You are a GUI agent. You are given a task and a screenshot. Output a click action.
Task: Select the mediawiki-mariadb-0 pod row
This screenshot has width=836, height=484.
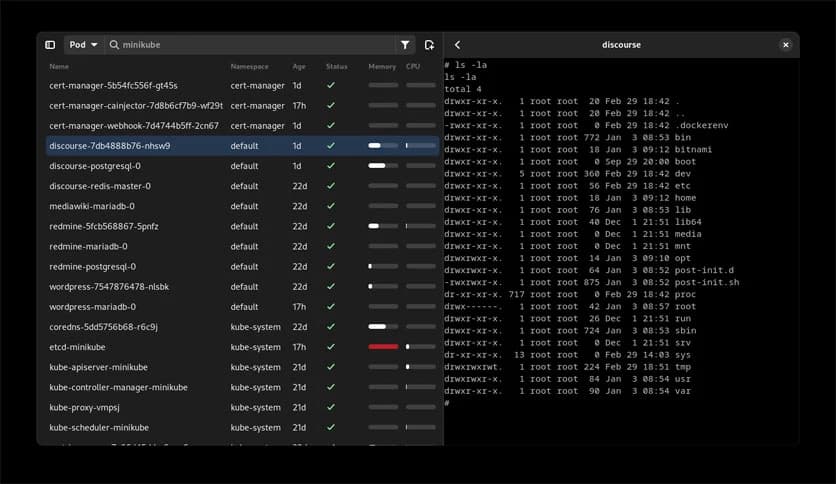coord(92,206)
